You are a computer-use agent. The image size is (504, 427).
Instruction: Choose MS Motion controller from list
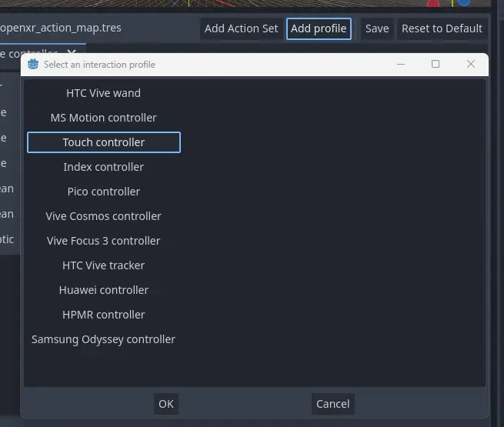103,118
